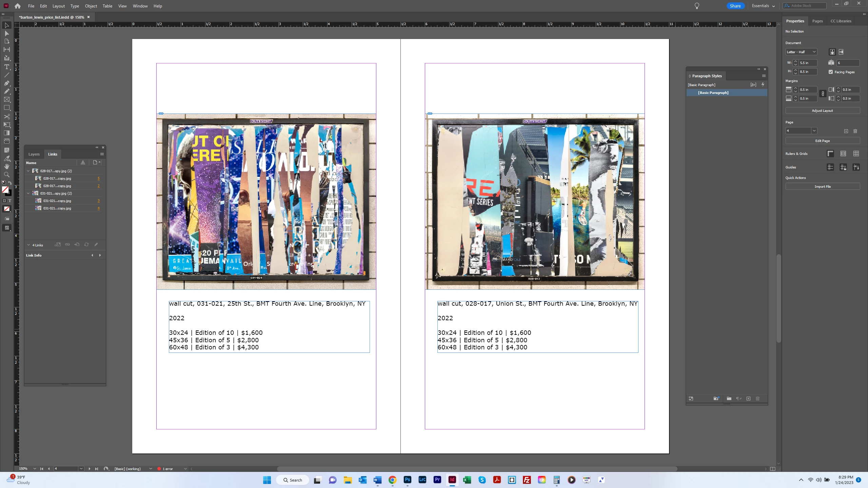Open the Essentials workspace dropdown
Viewport: 868px width, 488px height.
pos(763,6)
